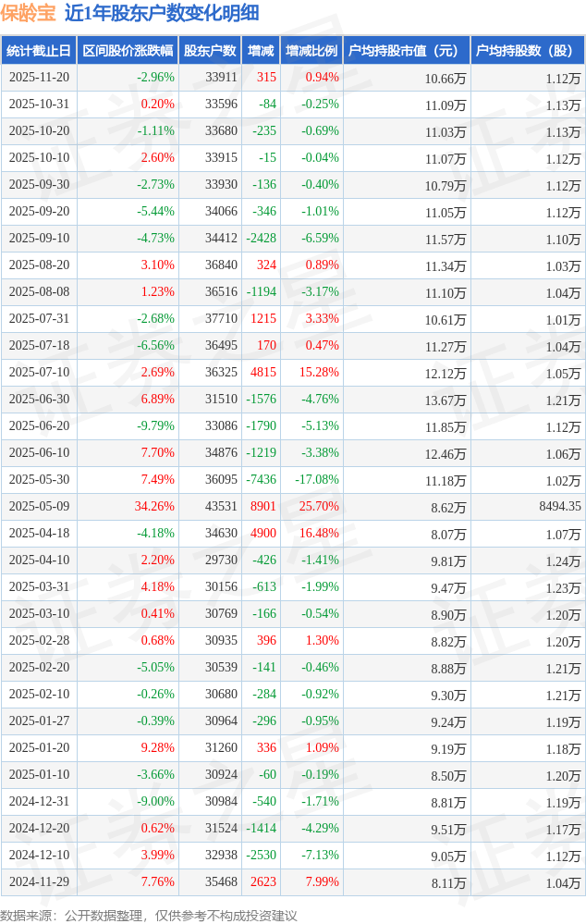The image size is (586, 924).
Task: Click the 2024-11-29 date cell
Action: click(39, 882)
